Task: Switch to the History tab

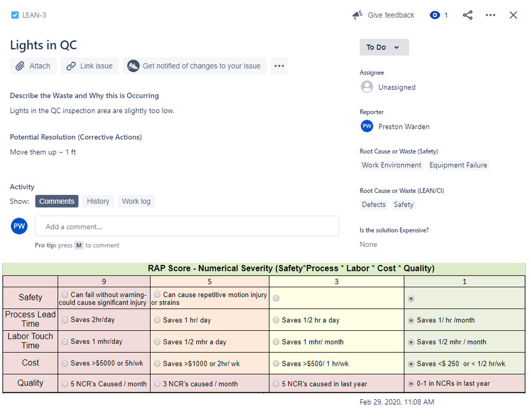Action: pyautogui.click(x=98, y=201)
